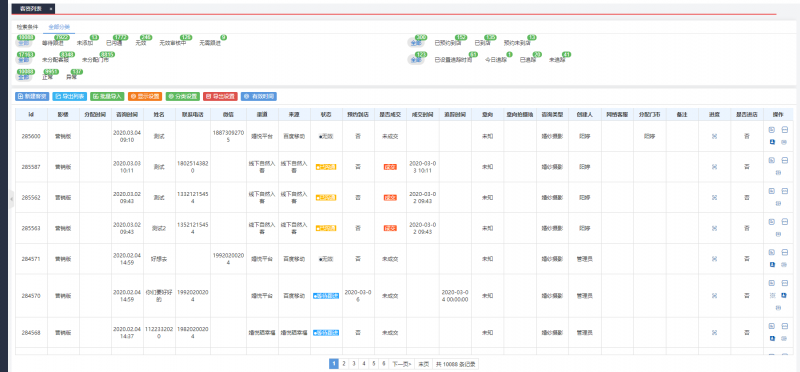Viewport: 800px width, 372px height.
Task: Select 全部 filter with 300 badge
Action: tap(416, 43)
